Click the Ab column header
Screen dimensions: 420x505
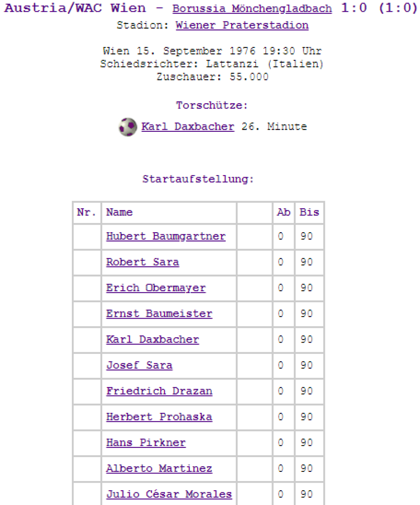[283, 213]
